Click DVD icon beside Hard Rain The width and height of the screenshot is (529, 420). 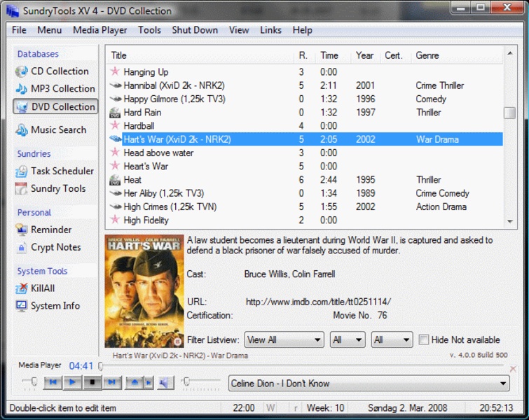(x=115, y=112)
